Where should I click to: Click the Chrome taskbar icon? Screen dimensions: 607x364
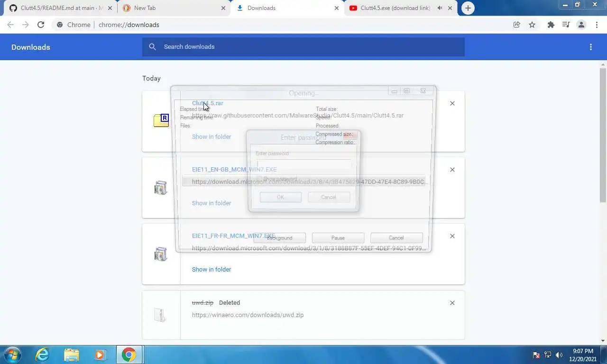129,355
